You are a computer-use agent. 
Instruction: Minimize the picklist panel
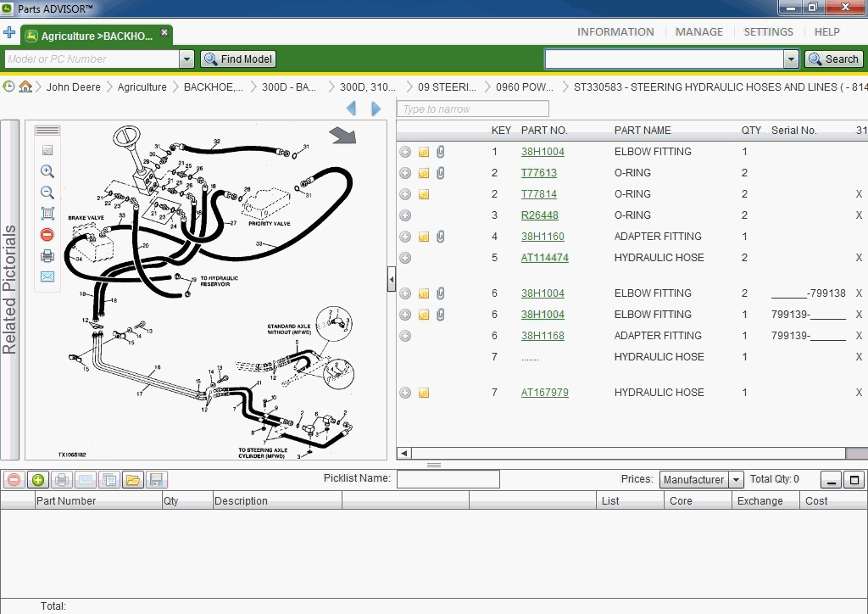831,479
